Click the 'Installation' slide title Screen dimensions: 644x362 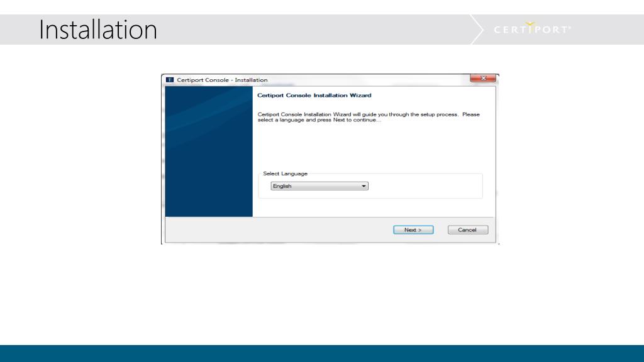pyautogui.click(x=97, y=30)
